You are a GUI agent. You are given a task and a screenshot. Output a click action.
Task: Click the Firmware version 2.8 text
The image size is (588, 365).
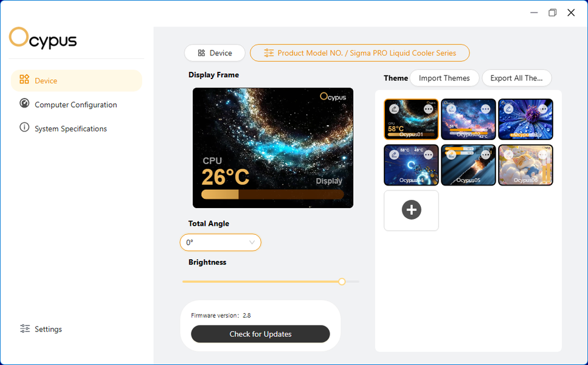[221, 316]
